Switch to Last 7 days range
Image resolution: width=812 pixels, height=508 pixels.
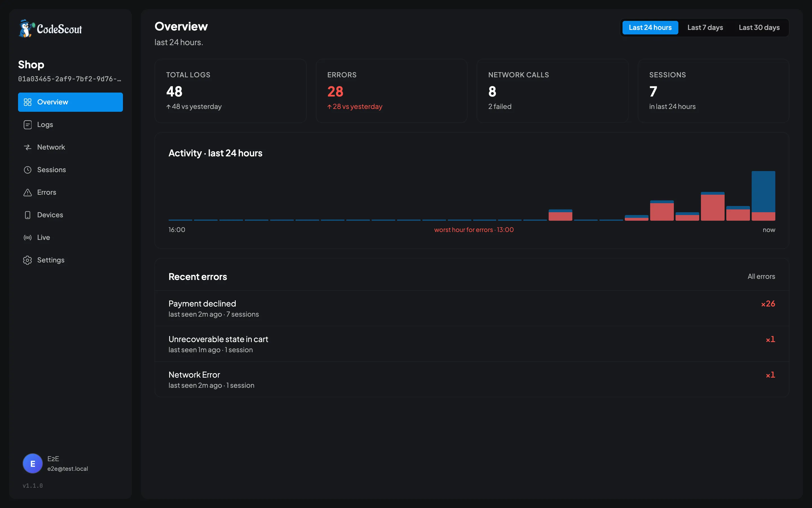tap(705, 28)
